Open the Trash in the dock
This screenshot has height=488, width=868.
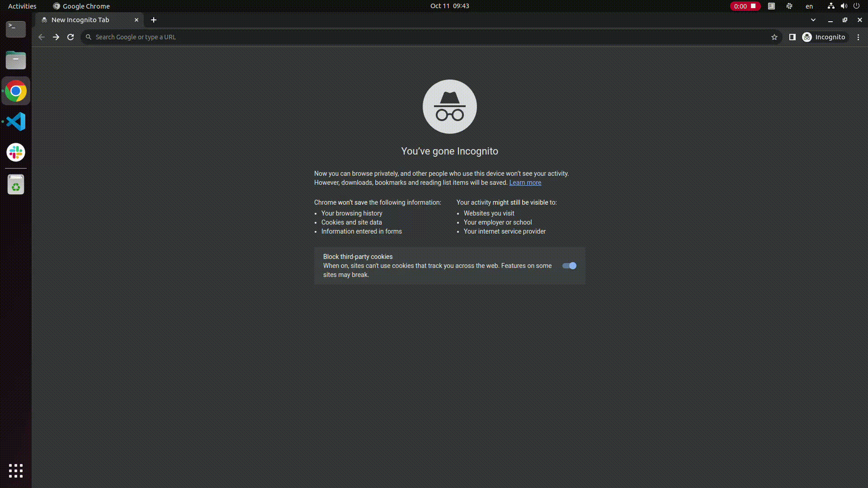point(16,184)
